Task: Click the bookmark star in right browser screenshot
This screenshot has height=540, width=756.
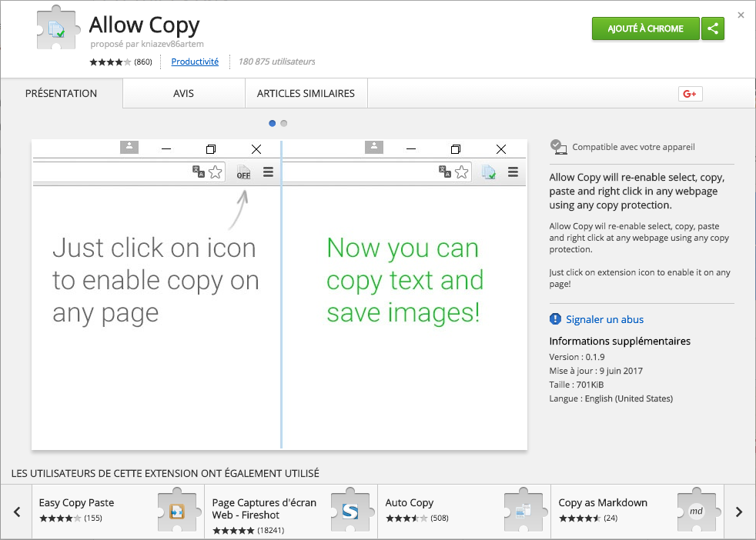Action: tap(461, 172)
